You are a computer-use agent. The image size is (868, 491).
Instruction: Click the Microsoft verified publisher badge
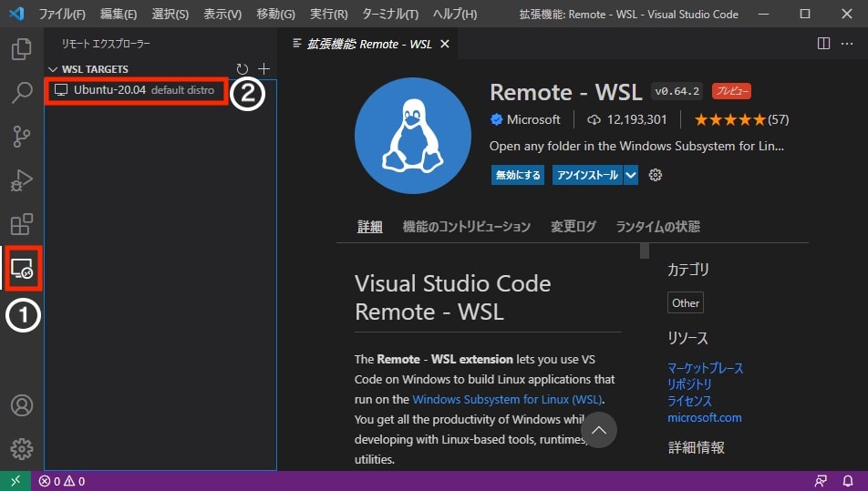coord(497,119)
